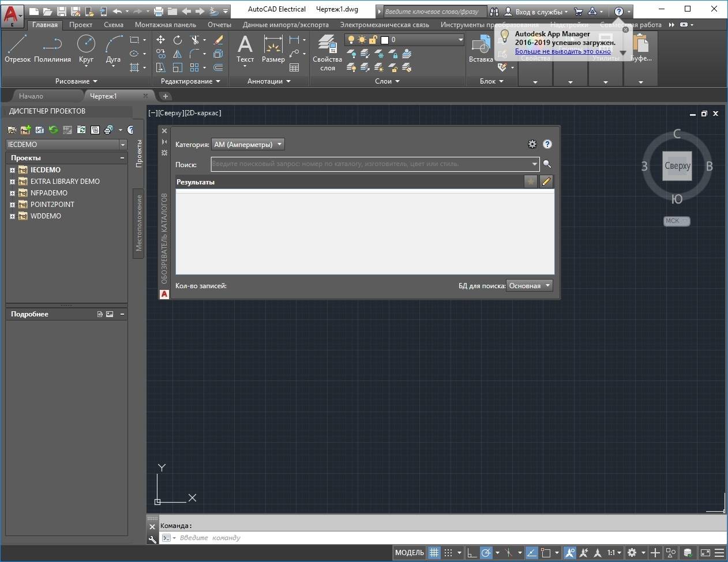
Task: Toggle polar tracking in status bar
Action: [x=486, y=552]
